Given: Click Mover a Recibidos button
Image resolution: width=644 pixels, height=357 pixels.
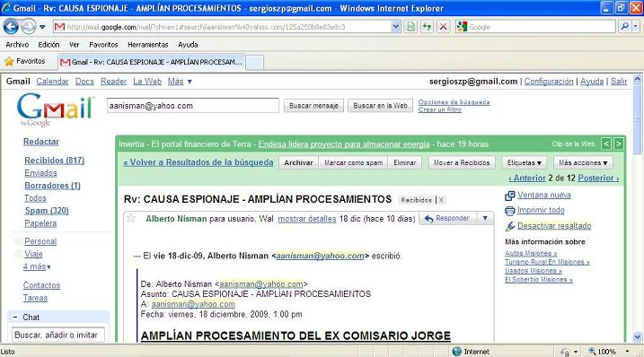Looking at the screenshot, I should point(462,163).
